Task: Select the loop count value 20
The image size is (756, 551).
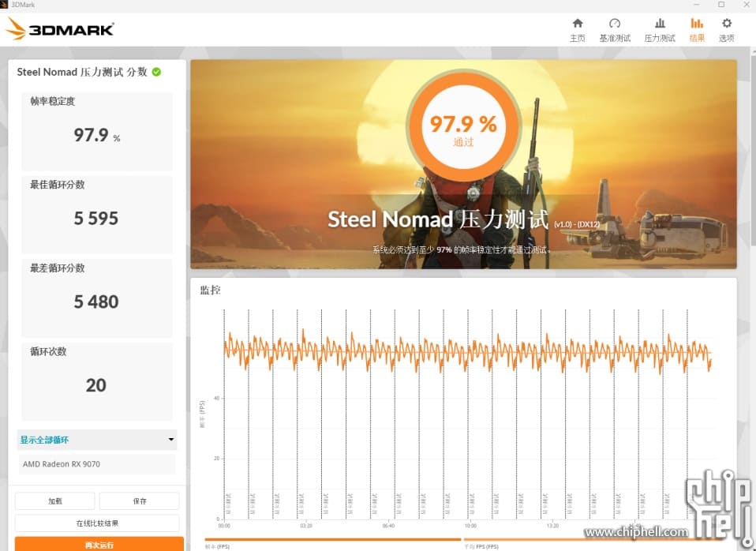Action: [96, 385]
